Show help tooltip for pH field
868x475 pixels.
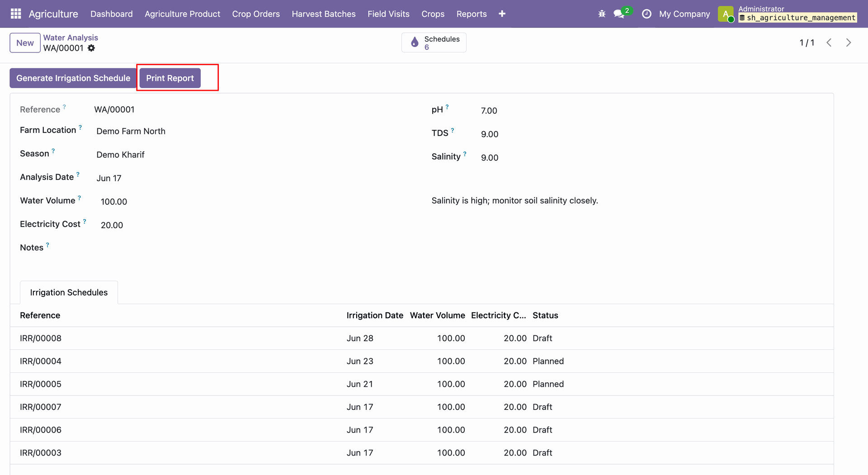(x=447, y=107)
